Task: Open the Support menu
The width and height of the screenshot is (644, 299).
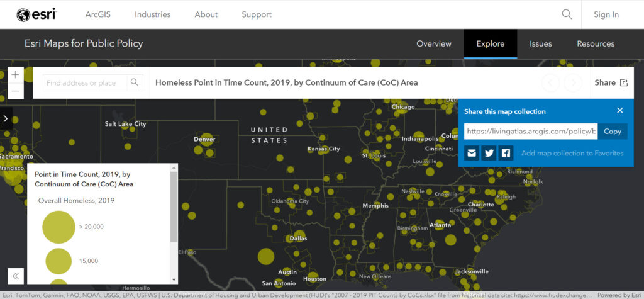Action: 257,14
